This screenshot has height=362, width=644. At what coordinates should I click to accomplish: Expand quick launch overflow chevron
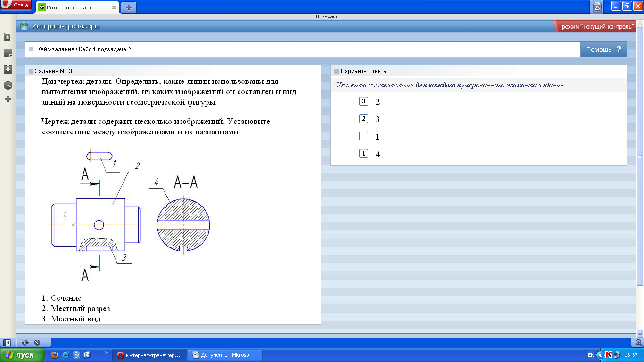[106, 352]
